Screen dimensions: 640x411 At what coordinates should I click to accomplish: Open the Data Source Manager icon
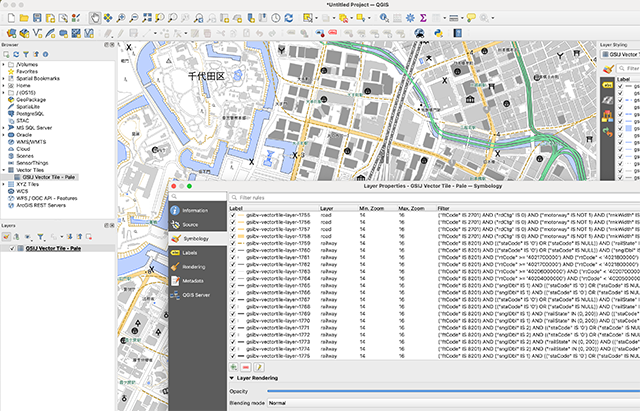[11, 33]
